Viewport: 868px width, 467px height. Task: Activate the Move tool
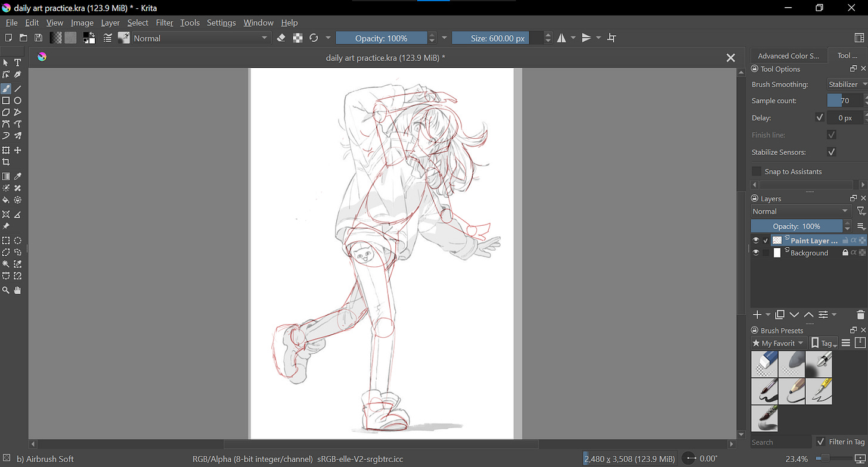[18, 151]
